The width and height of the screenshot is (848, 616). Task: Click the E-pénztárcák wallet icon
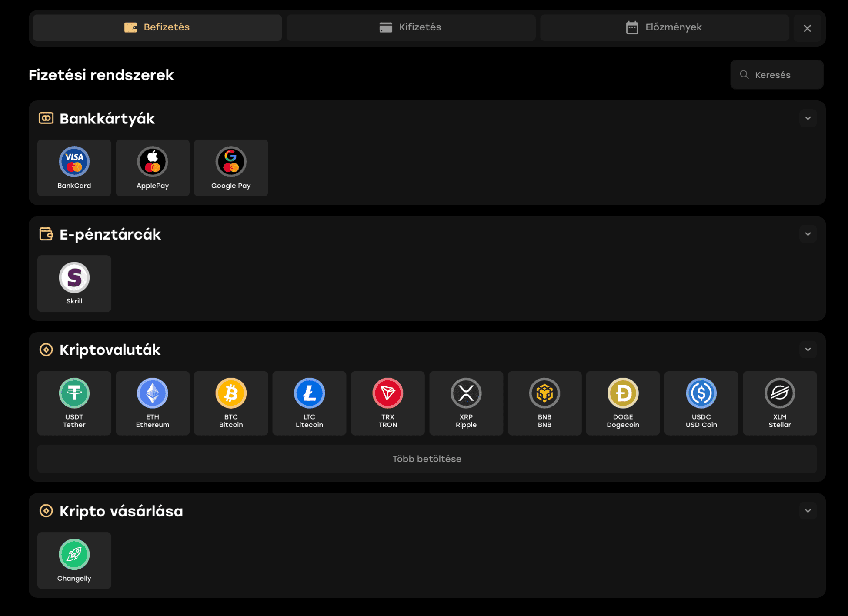pyautogui.click(x=46, y=234)
